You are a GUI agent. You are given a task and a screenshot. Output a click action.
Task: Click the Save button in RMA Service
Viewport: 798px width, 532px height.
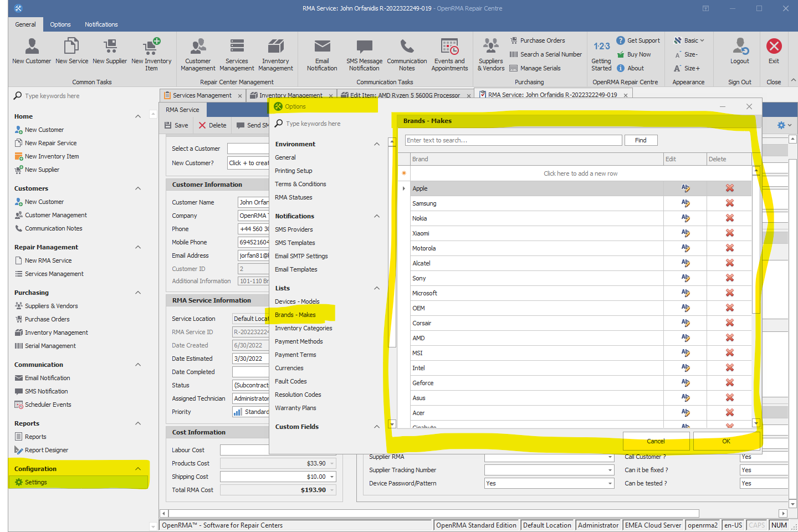(x=176, y=125)
